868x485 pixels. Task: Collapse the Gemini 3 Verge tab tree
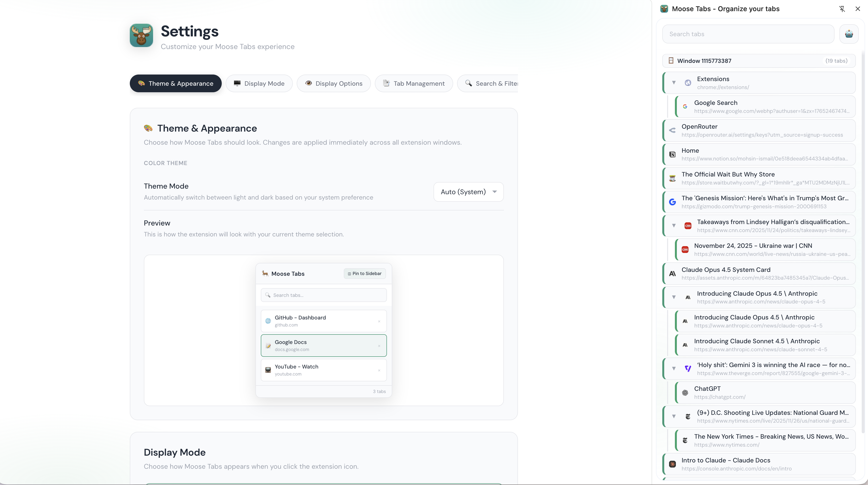pyautogui.click(x=674, y=369)
